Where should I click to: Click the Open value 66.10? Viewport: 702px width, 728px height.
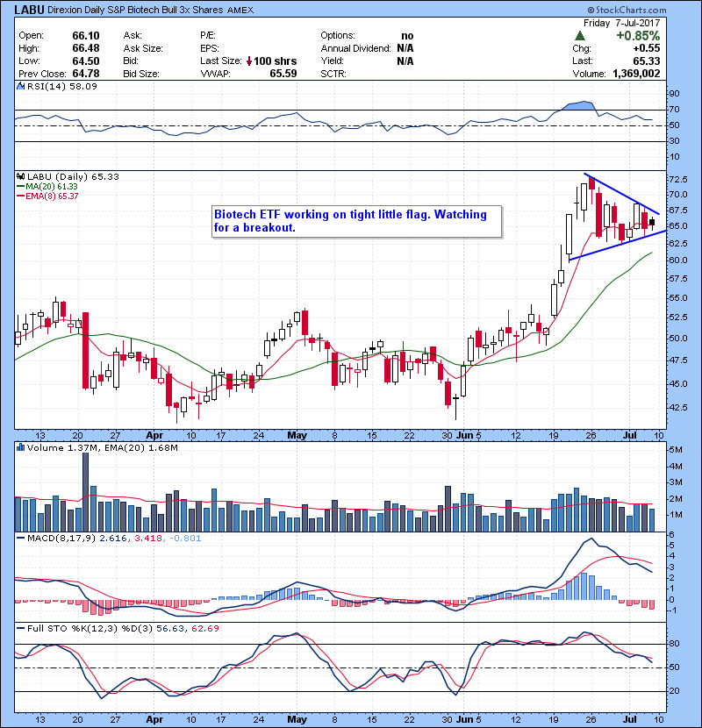point(86,35)
